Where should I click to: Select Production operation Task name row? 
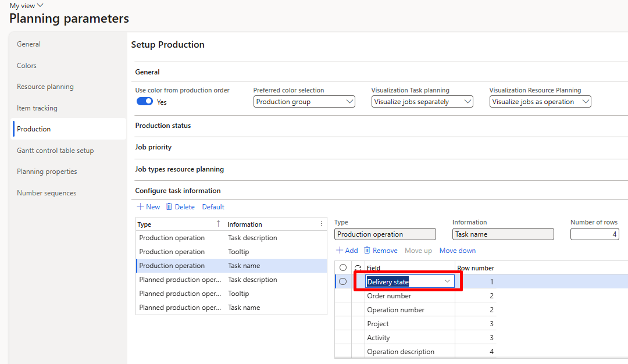coord(231,266)
